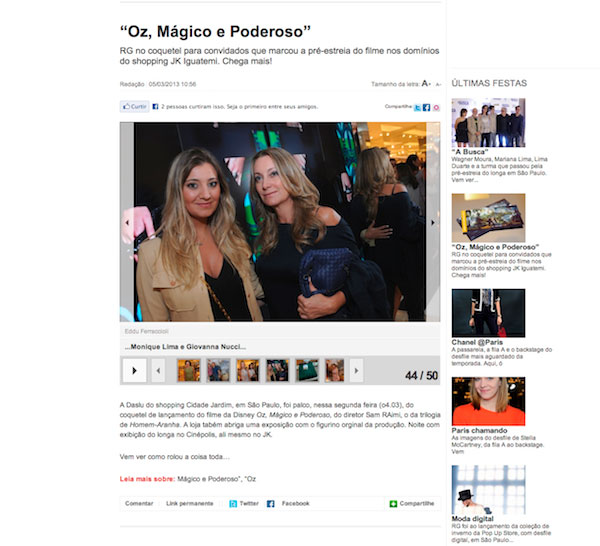Play the gallery slideshow
The height and width of the screenshot is (546, 600).
tap(134, 370)
